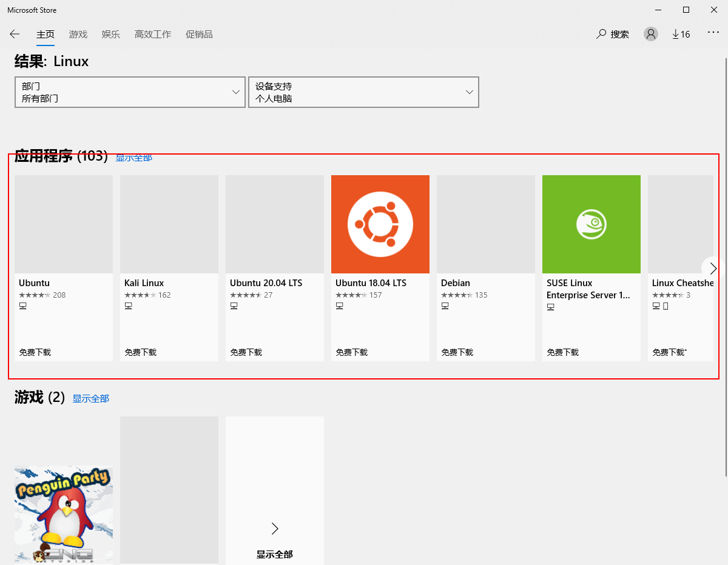
Task: Open downloads showing 16 items
Action: pyautogui.click(x=681, y=34)
